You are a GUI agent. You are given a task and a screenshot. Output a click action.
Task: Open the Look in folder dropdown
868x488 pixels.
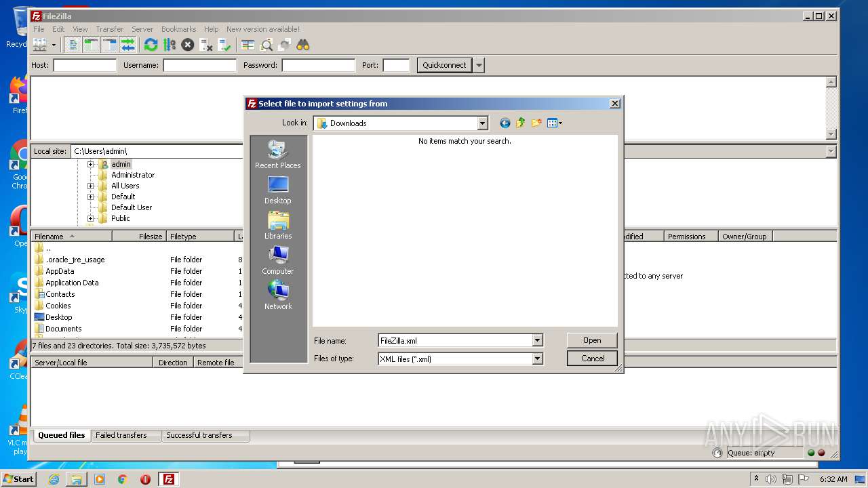tap(482, 123)
